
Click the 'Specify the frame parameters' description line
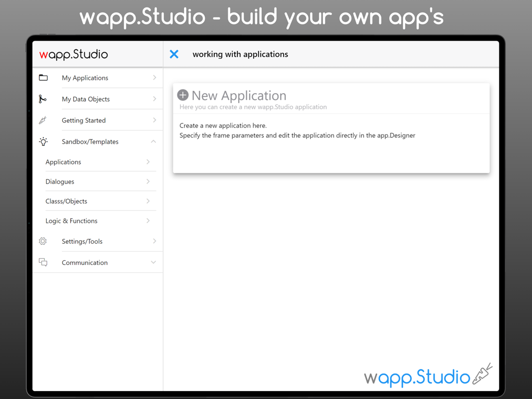[297, 135]
